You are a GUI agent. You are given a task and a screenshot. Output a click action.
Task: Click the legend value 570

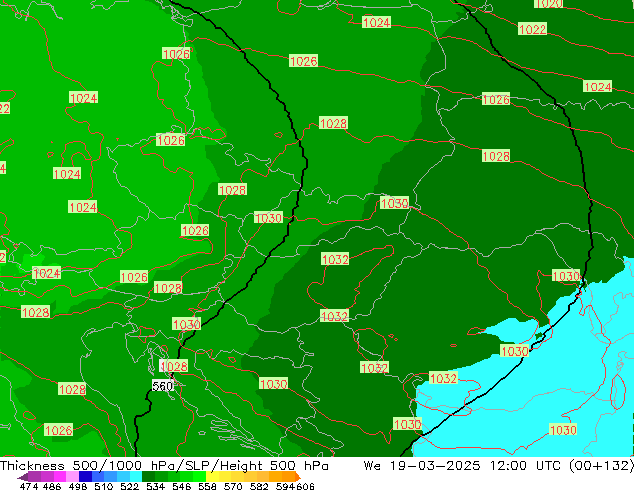[x=233, y=486]
